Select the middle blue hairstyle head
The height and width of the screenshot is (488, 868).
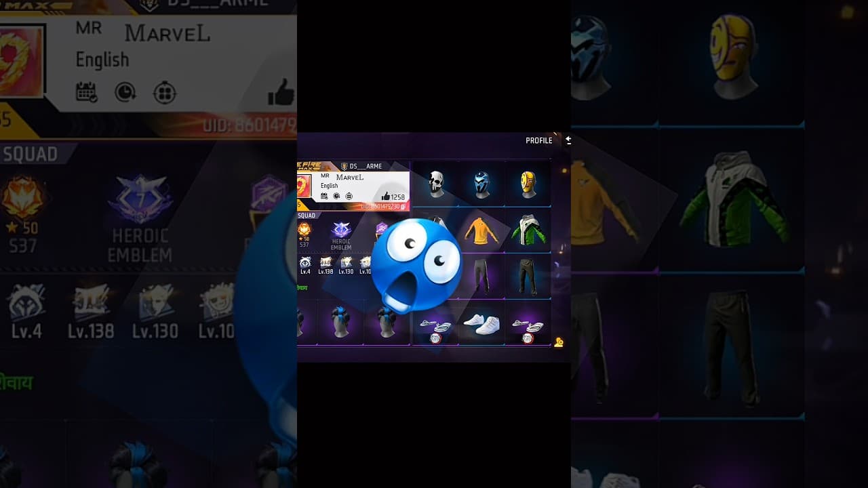[340, 323]
